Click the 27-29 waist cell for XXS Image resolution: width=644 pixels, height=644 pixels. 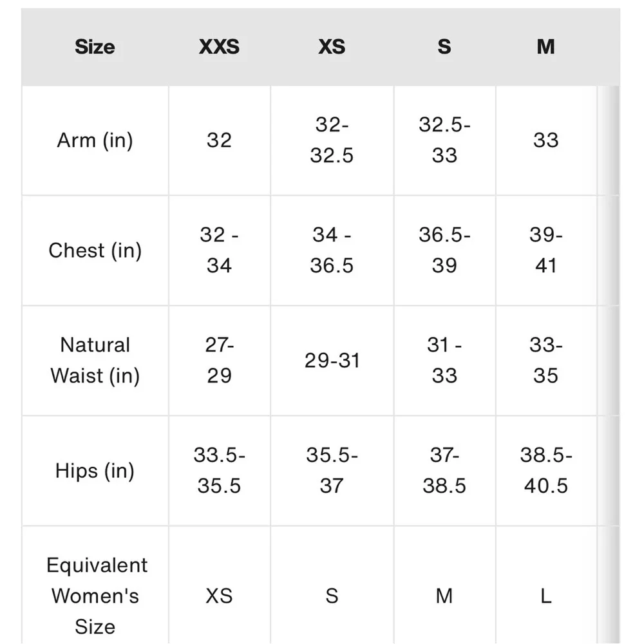pyautogui.click(x=219, y=361)
